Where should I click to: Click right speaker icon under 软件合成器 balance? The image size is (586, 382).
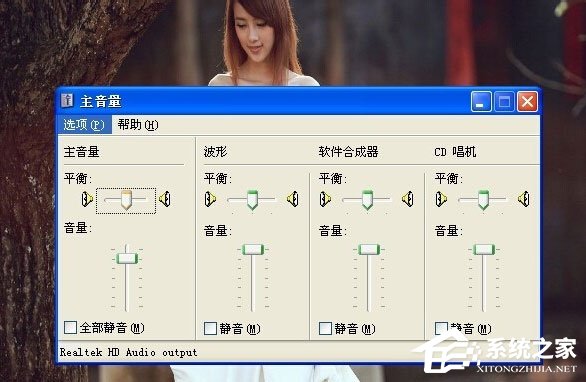[x=408, y=199]
